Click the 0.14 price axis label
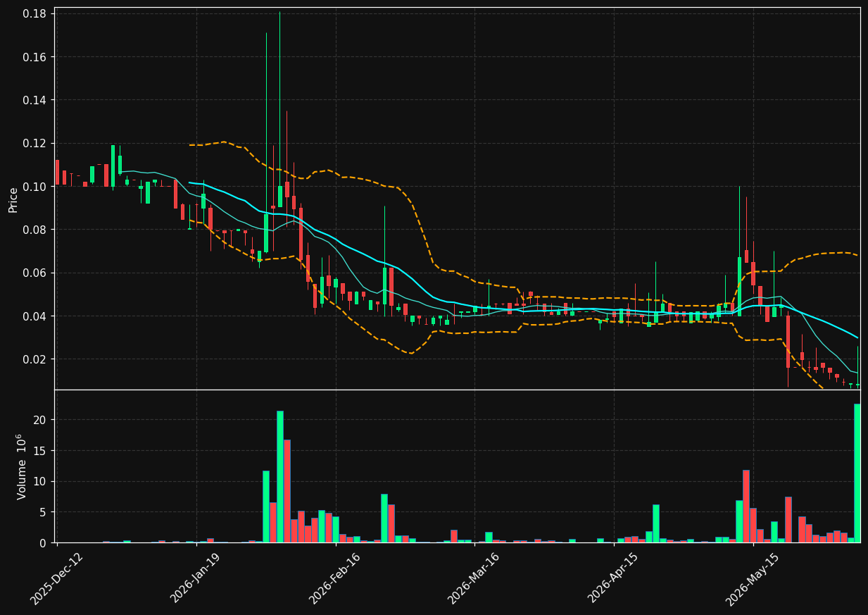Screen dimensions: 868x615 pyautogui.click(x=35, y=100)
